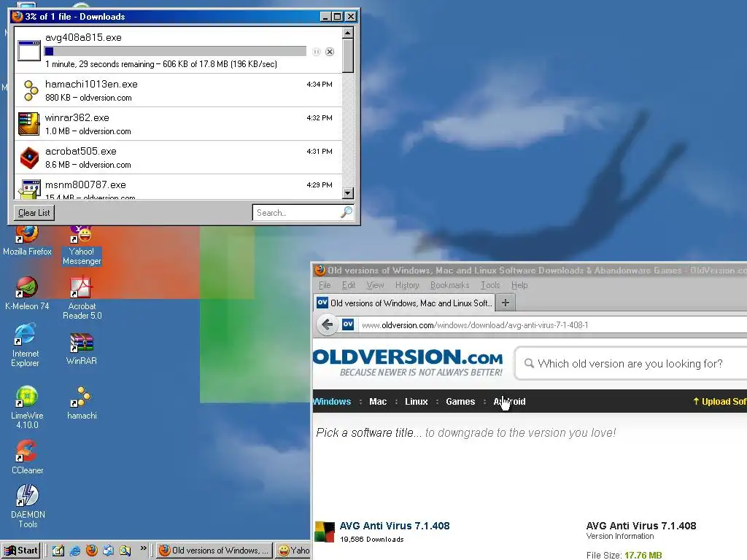This screenshot has height=560, width=747.
Task: Click the Upload Software link
Action: 719,402
